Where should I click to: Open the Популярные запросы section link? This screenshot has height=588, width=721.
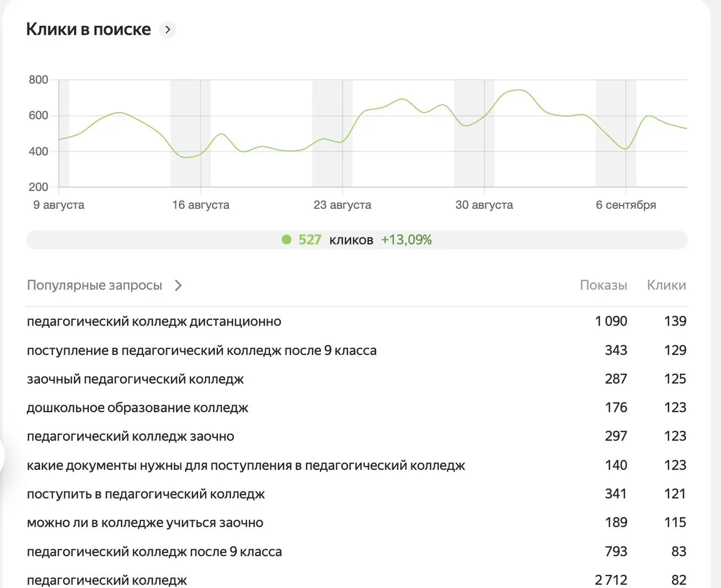pyautogui.click(x=95, y=286)
